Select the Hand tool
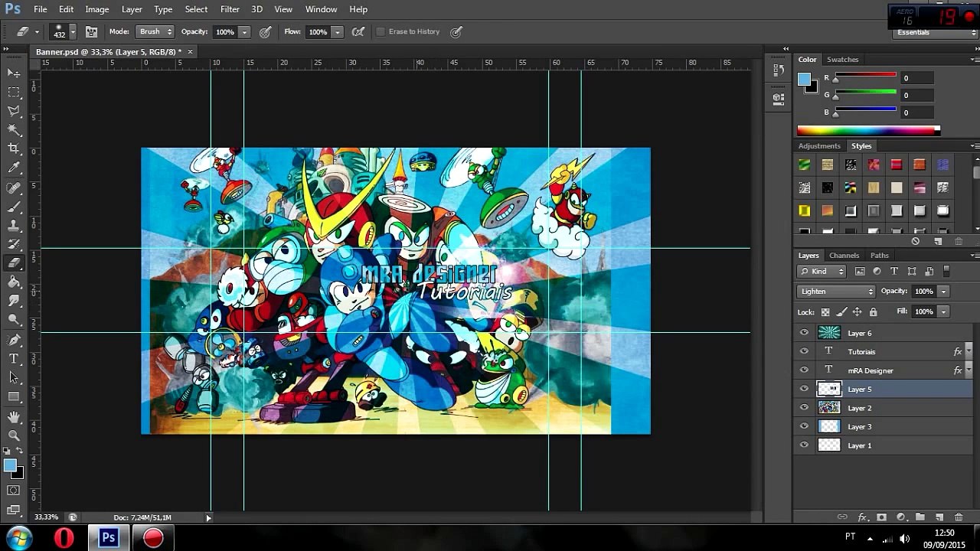 coord(14,417)
